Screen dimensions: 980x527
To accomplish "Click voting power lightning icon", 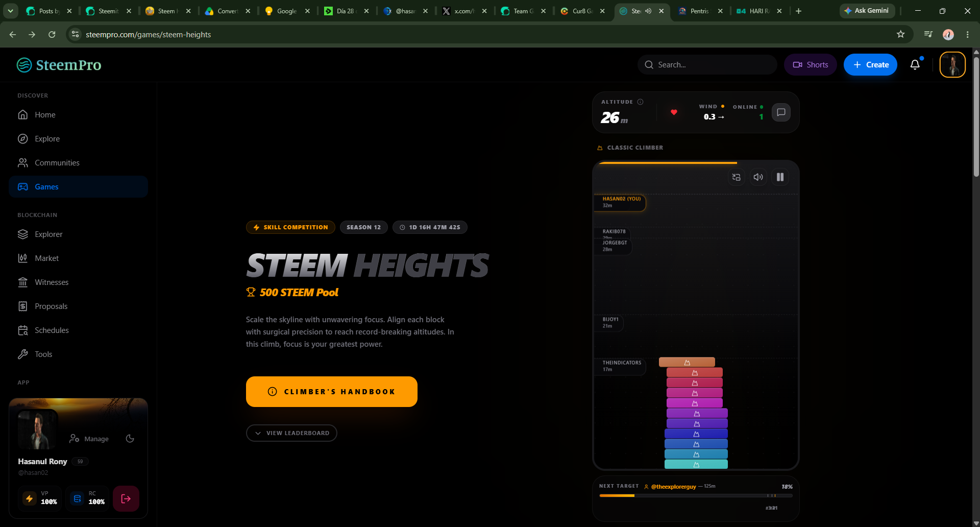I will (30, 499).
